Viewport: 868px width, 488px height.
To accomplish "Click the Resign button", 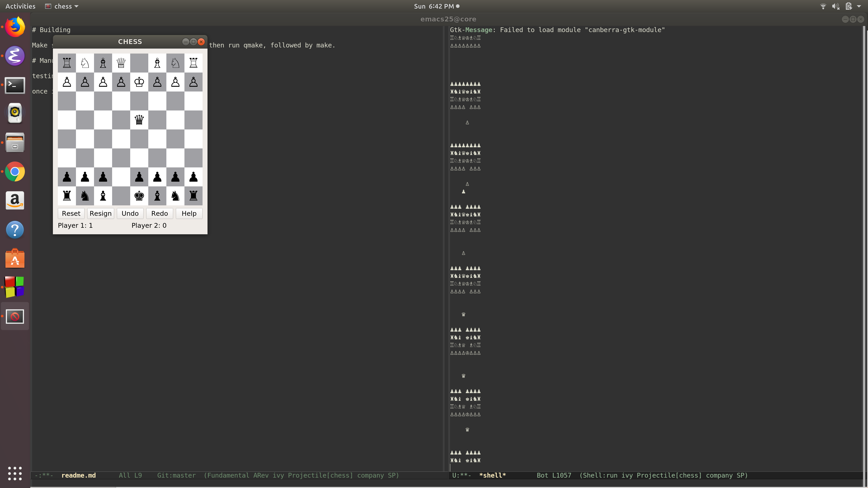I will (100, 213).
